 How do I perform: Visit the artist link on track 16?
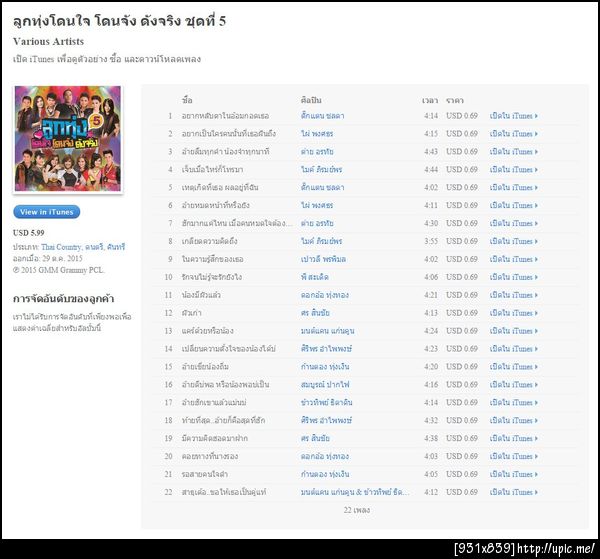(x=325, y=385)
